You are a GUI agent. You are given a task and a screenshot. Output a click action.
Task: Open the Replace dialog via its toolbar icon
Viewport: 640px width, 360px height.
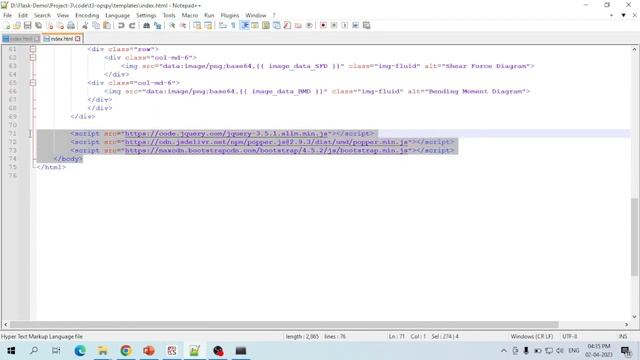[157, 25]
